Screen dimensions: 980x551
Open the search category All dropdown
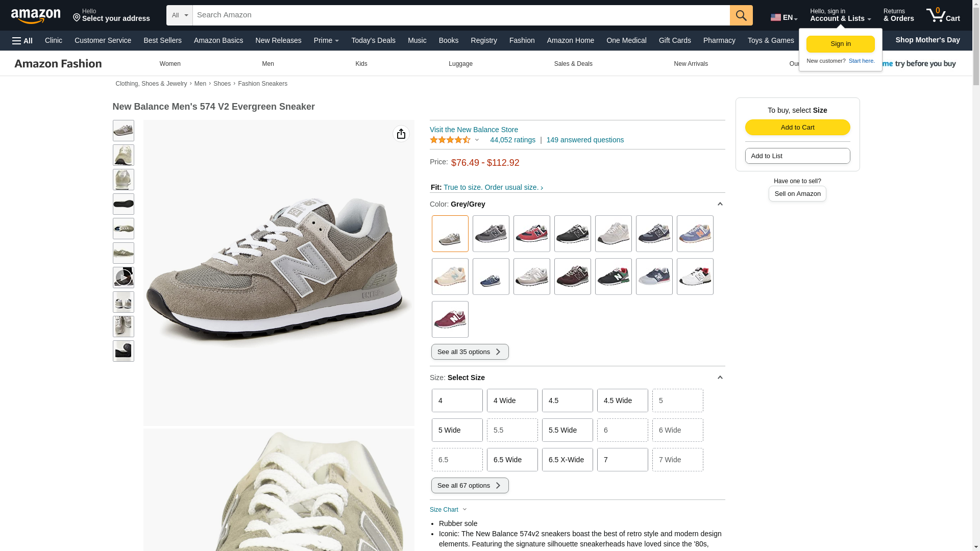[180, 15]
